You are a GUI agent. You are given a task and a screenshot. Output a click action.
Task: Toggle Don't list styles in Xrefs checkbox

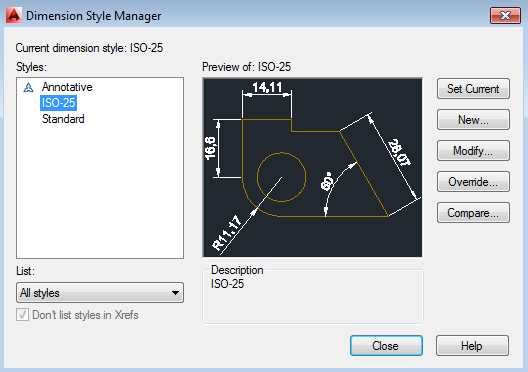pyautogui.click(x=23, y=315)
